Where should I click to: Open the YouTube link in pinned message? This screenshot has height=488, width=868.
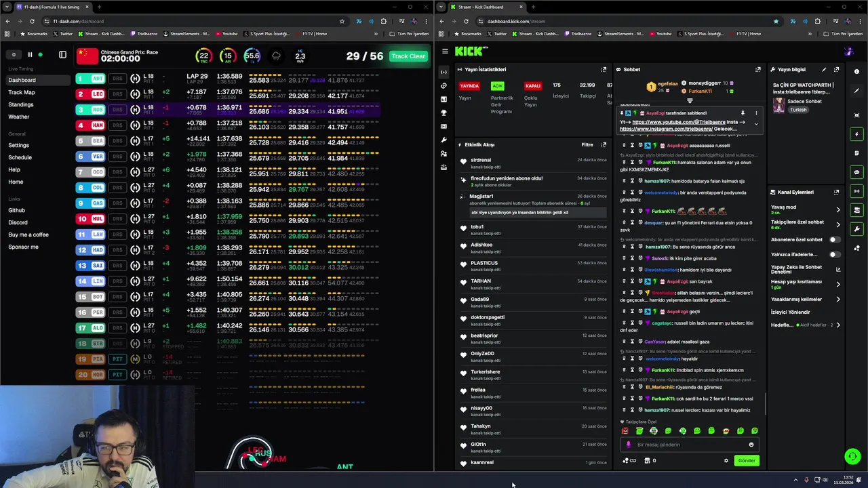pyautogui.click(x=679, y=122)
